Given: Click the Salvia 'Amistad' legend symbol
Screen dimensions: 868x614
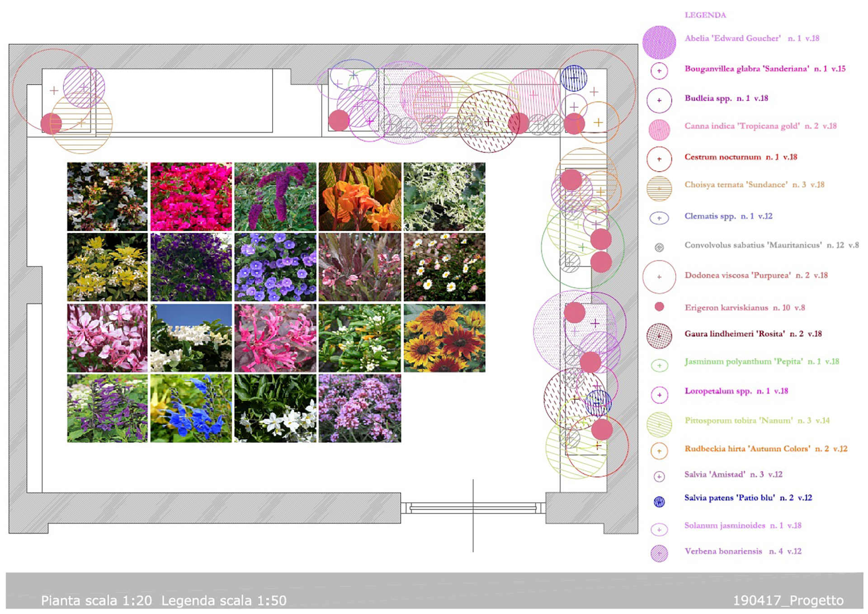Looking at the screenshot, I should click(659, 476).
